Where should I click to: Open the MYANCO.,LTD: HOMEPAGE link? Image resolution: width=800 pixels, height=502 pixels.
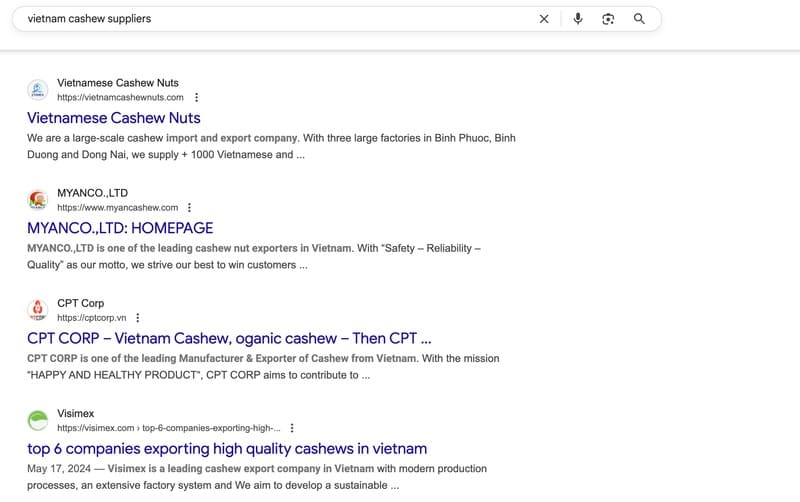(120, 228)
